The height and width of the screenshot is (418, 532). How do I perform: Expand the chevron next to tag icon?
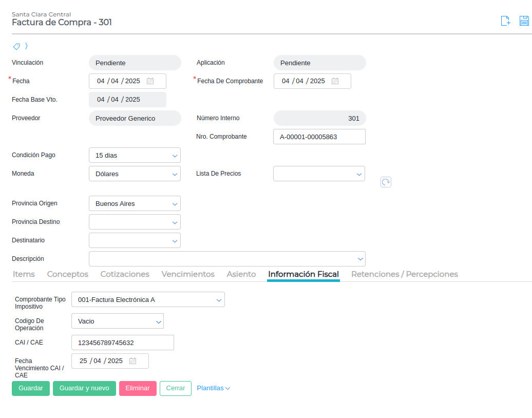click(26, 46)
